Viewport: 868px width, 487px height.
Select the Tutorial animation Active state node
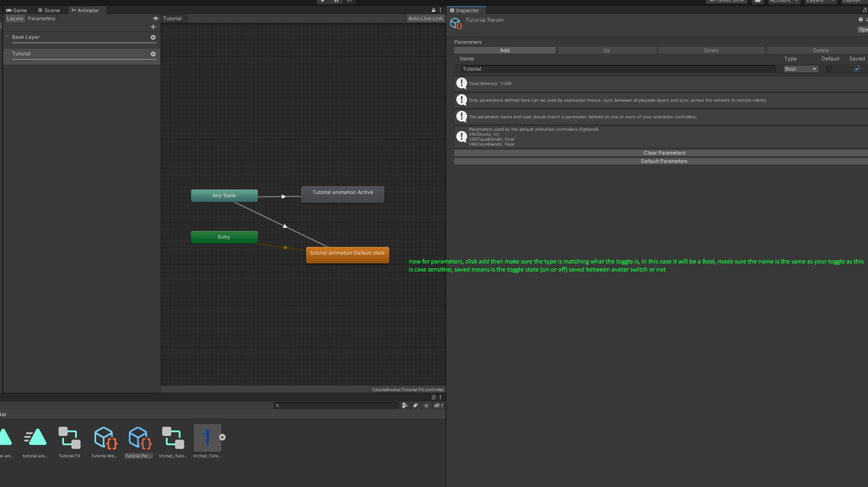coord(342,194)
